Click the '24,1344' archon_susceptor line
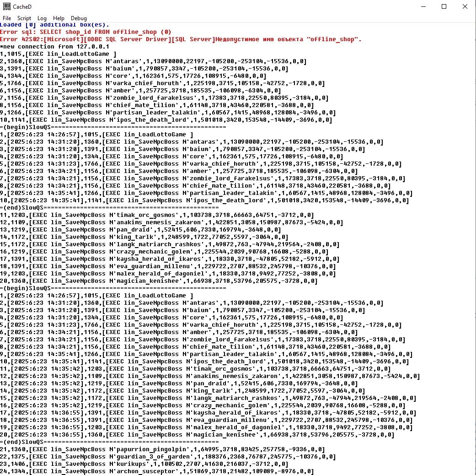This screenshot has width=476, height=475. coord(157,471)
